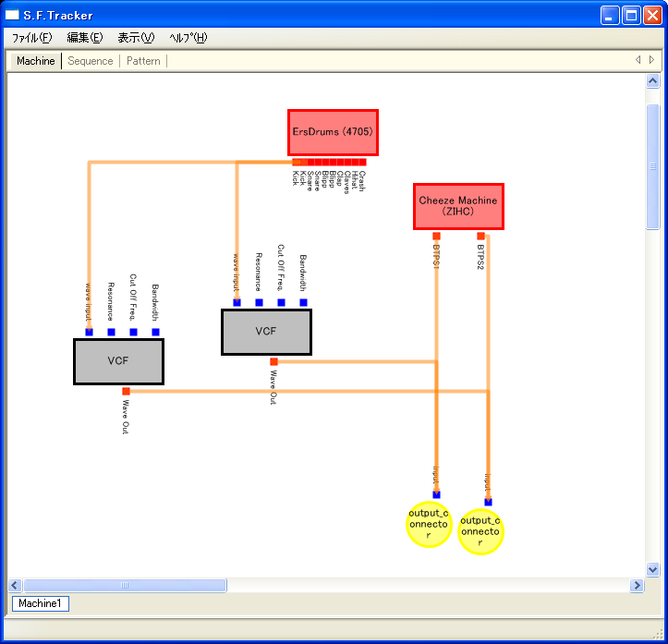The image size is (668, 644).
Task: Click left VCF's Bandwidth input port
Action: pos(155,332)
